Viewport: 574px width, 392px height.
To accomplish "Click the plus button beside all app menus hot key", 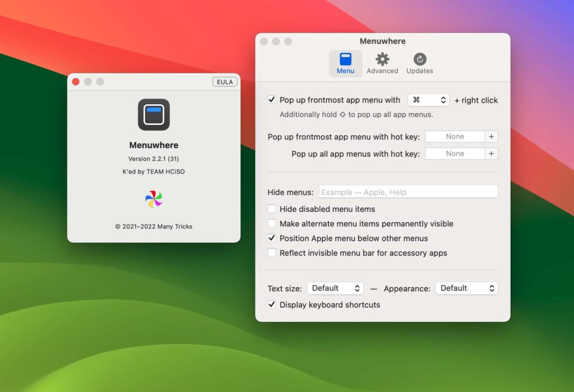I will click(x=491, y=153).
